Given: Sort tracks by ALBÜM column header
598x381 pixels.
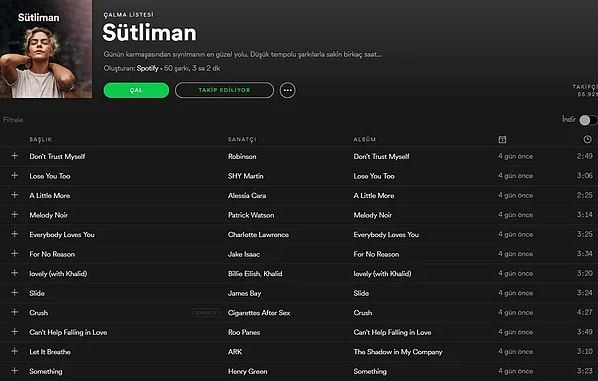Looking at the screenshot, I should [x=365, y=140].
